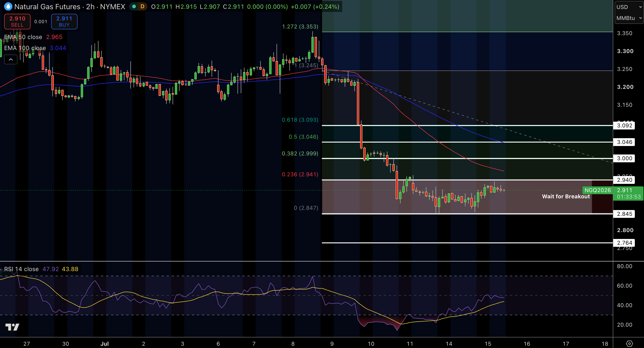Click the 0.236 (2.941) Fibonacci label
This screenshot has height=348, width=644.
pos(300,174)
